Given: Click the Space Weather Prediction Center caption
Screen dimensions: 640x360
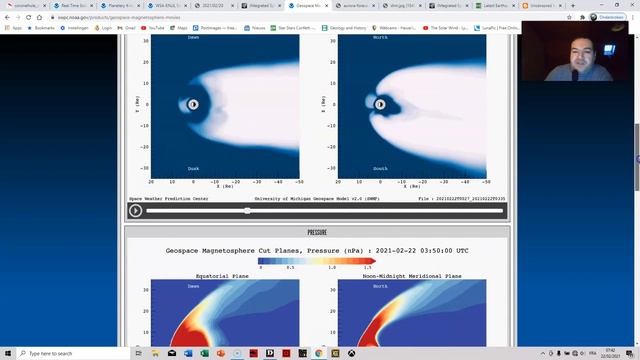Looking at the screenshot, I should (169, 199).
